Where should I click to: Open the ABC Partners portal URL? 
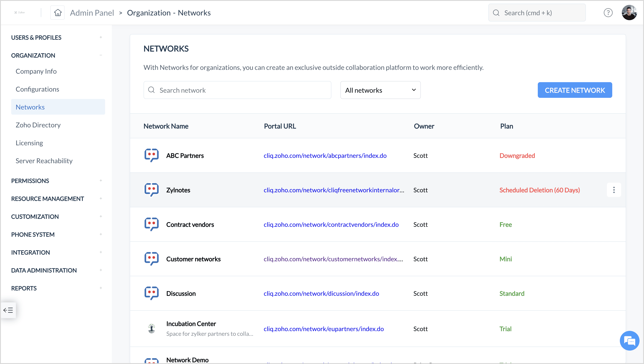tap(325, 155)
